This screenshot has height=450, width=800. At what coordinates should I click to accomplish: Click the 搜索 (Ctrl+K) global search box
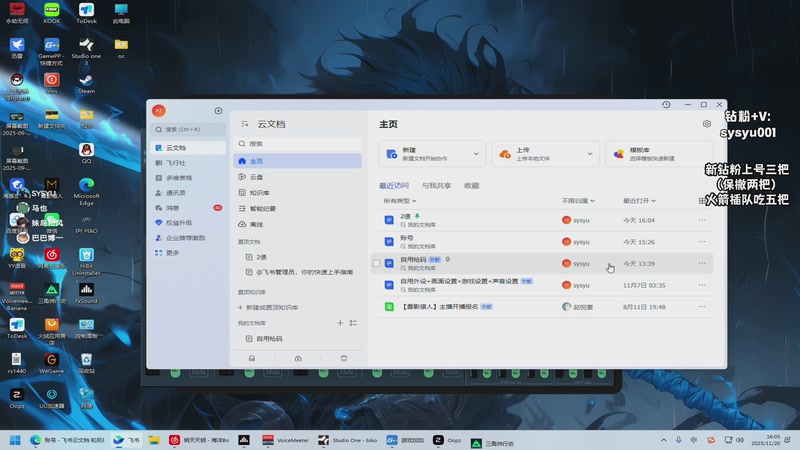click(189, 130)
